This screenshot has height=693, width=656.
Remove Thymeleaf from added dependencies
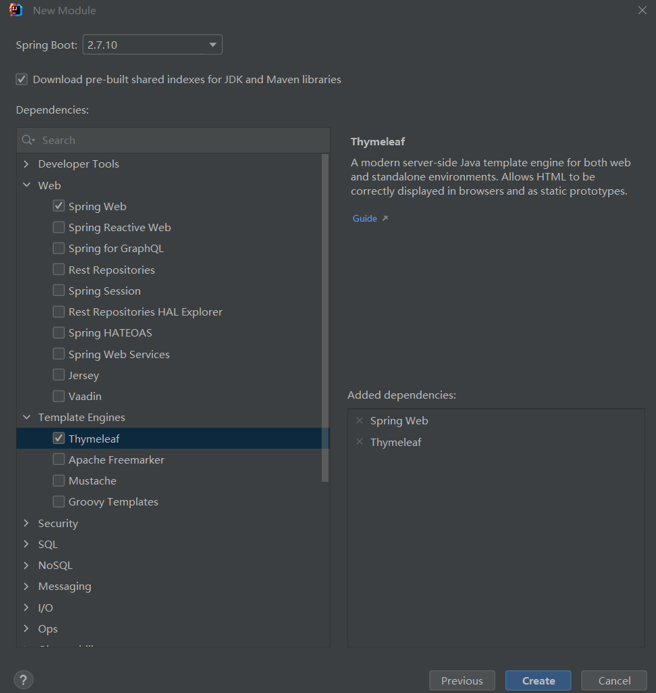[360, 442]
